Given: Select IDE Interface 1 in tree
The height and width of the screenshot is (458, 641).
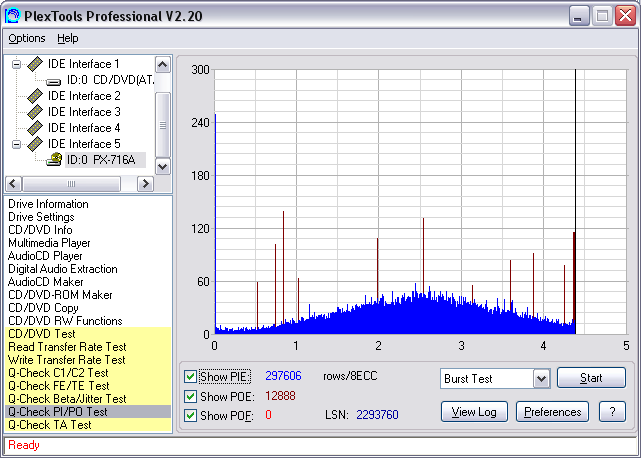Looking at the screenshot, I should pos(83,64).
